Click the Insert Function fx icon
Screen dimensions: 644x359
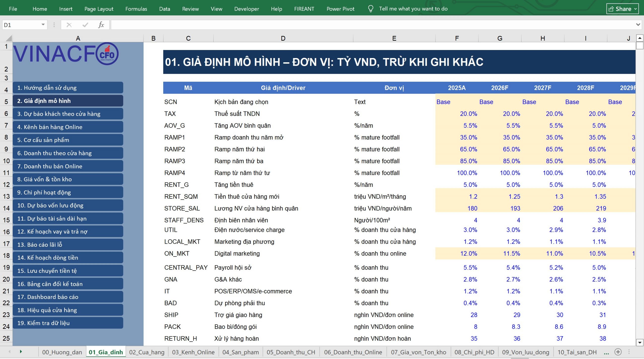[x=101, y=25]
